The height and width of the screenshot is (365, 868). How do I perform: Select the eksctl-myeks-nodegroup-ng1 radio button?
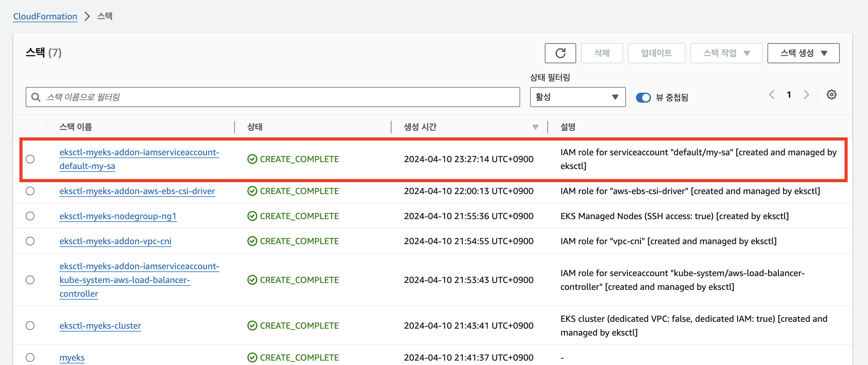(30, 216)
